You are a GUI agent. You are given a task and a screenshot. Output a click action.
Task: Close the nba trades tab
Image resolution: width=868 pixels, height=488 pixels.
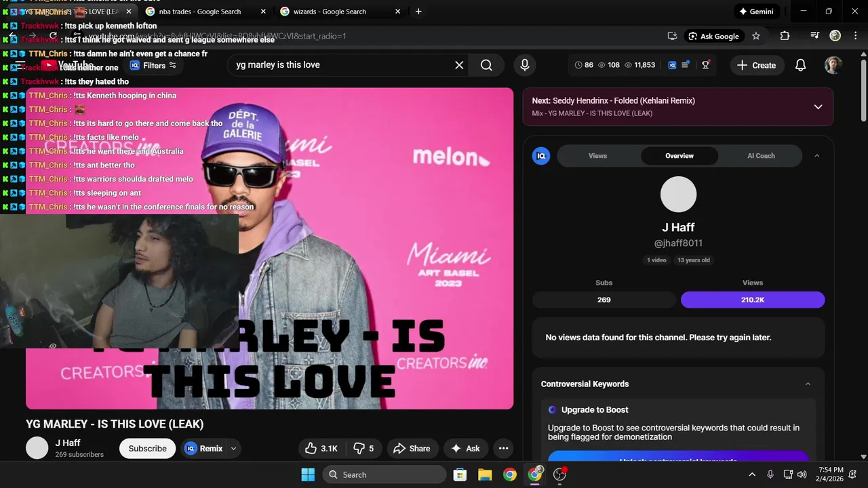point(263,12)
